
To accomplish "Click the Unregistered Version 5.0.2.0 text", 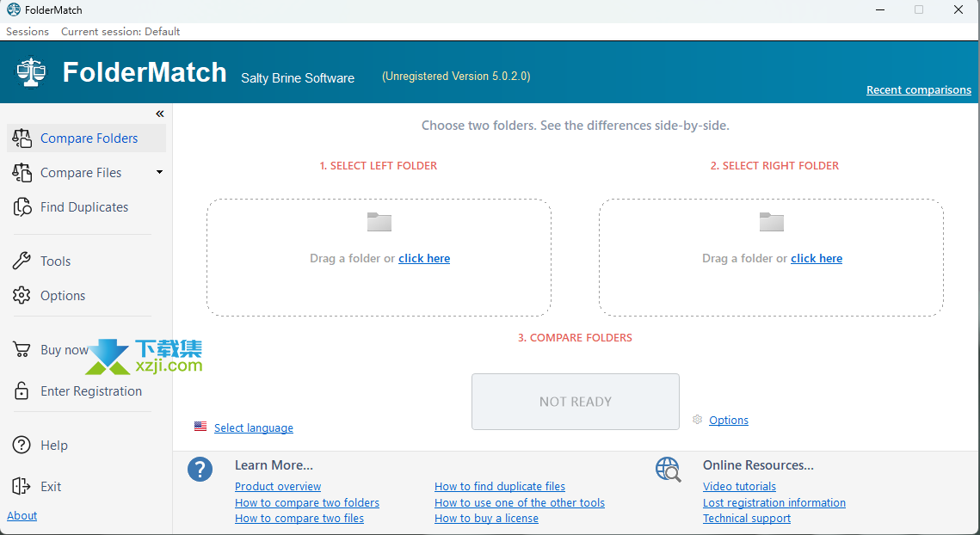I will tap(456, 77).
